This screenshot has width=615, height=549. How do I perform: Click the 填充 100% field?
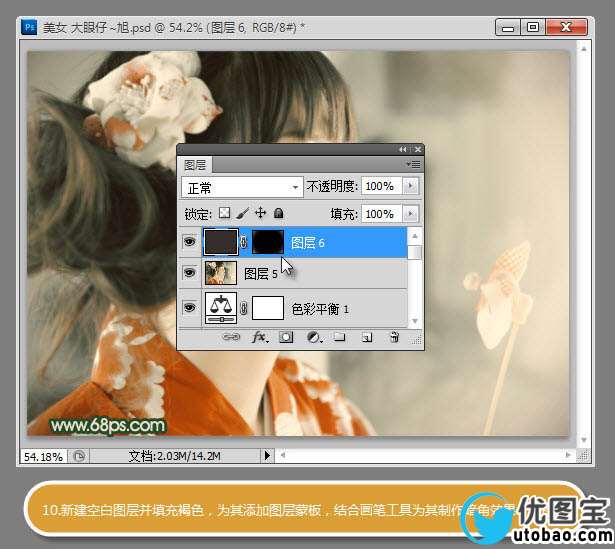(382, 214)
